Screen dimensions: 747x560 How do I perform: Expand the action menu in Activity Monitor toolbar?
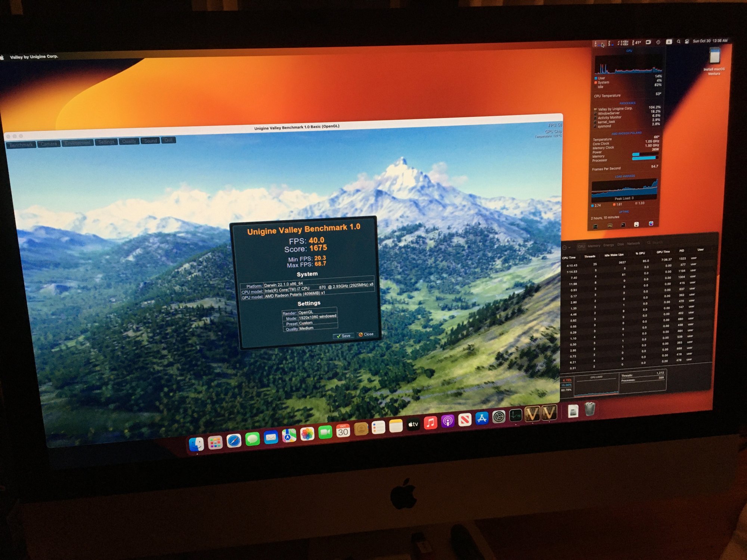(x=566, y=248)
